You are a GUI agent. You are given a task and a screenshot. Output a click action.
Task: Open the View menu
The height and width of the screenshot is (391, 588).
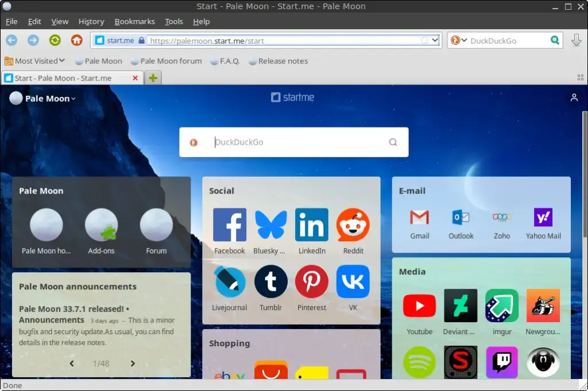click(x=60, y=21)
